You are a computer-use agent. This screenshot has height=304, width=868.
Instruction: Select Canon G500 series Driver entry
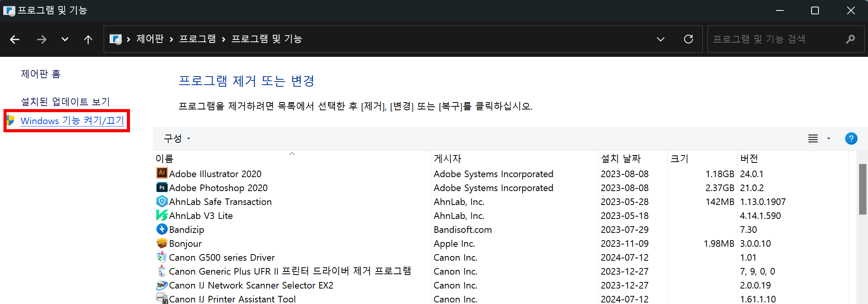point(222,258)
